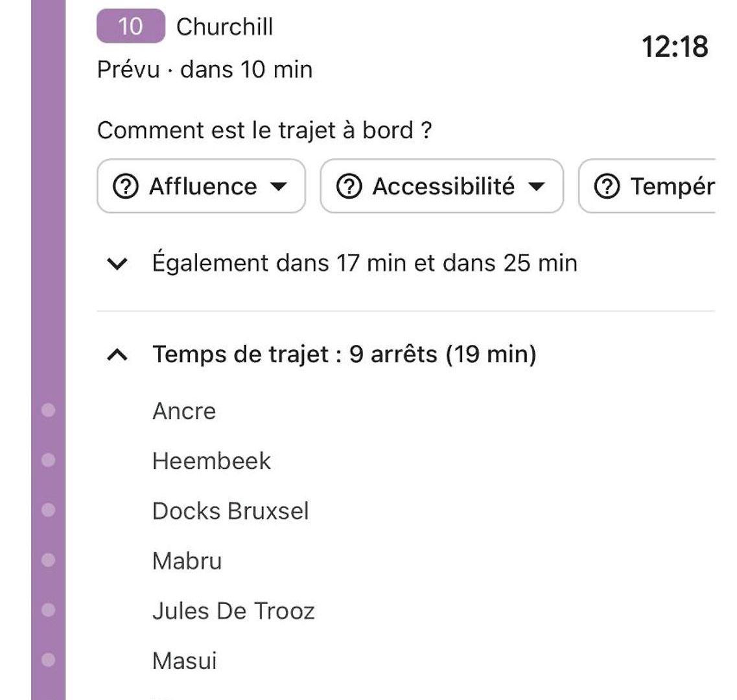Select the stop dot next to Masui

coord(49,660)
